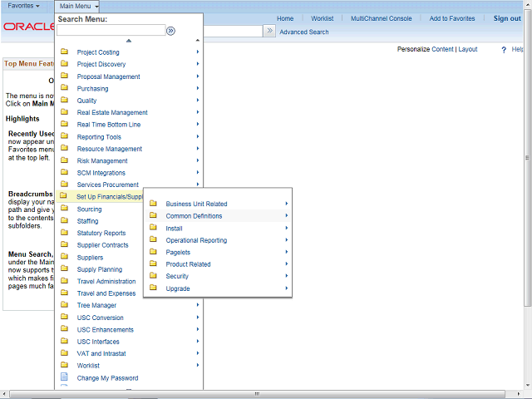Expand the Common Definitions submenu arrow

point(287,215)
